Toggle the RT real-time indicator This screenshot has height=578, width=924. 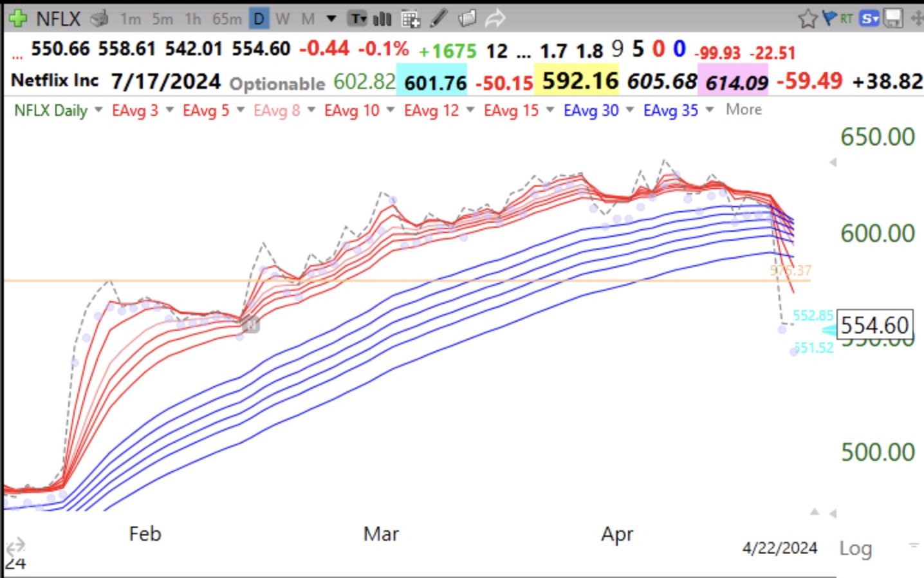pyautogui.click(x=846, y=19)
